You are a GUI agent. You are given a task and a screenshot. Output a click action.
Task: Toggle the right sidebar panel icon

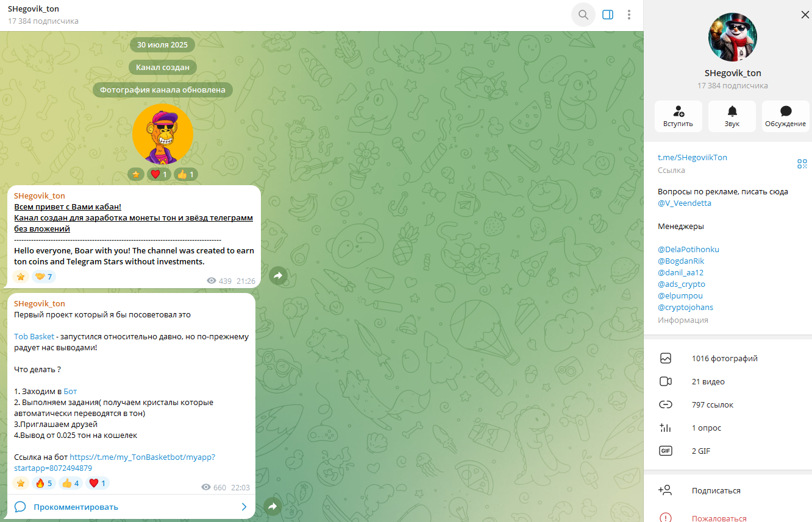608,15
